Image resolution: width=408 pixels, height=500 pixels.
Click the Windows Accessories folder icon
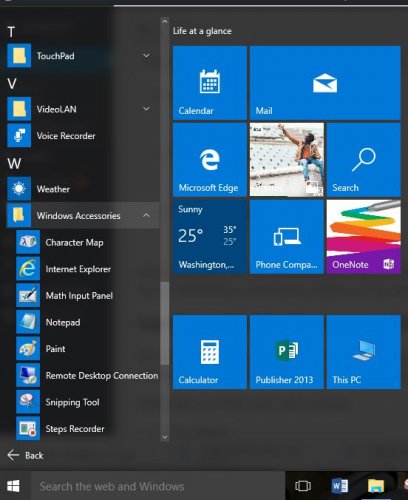click(19, 216)
